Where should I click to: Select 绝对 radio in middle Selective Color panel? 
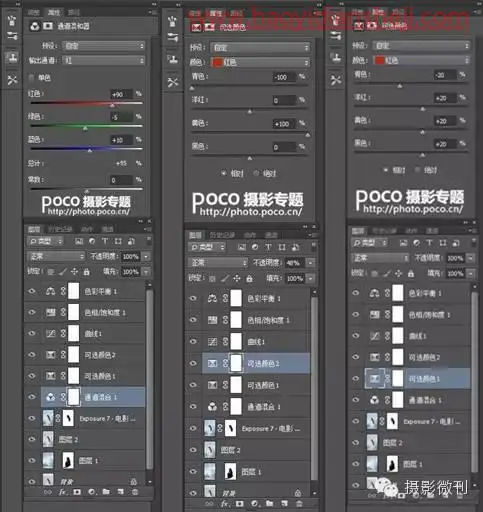[256, 173]
